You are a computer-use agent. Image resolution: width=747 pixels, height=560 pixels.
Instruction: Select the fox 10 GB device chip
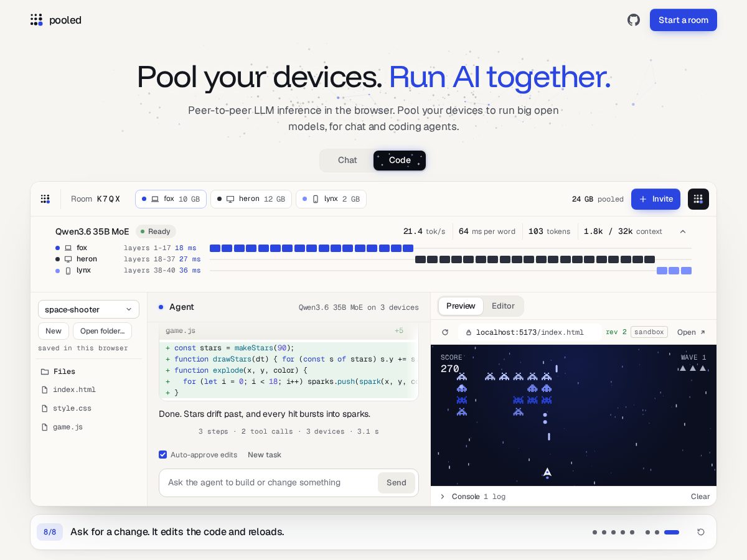[x=171, y=199]
